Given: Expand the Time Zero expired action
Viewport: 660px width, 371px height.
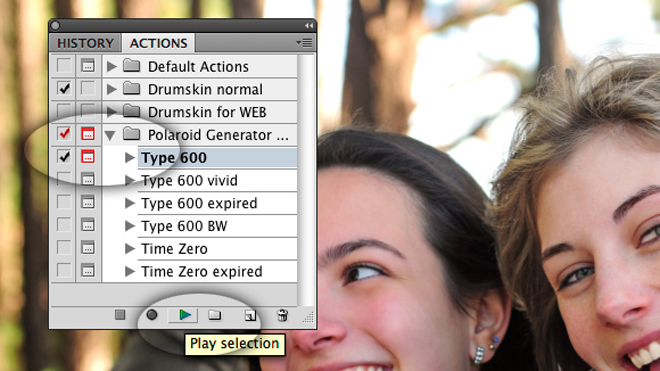Looking at the screenshot, I should click(x=130, y=271).
